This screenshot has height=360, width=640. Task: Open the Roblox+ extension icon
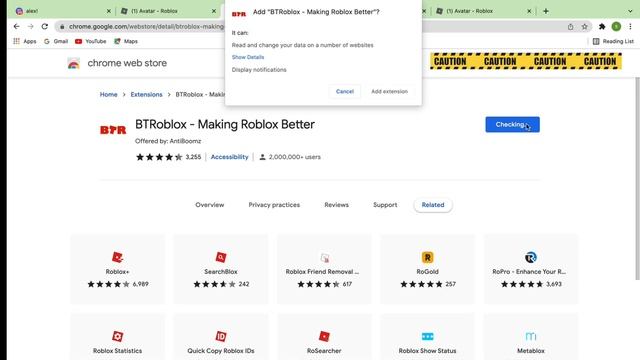point(118,257)
